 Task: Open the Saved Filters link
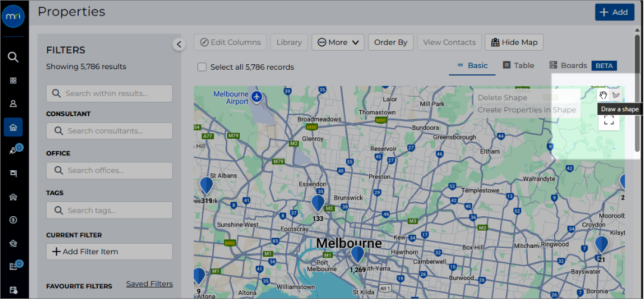[x=150, y=284]
